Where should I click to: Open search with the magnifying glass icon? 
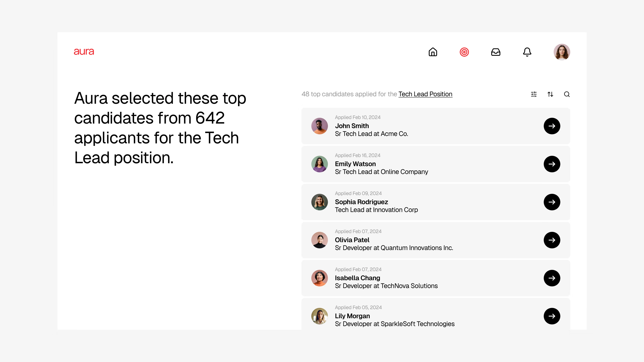point(567,94)
